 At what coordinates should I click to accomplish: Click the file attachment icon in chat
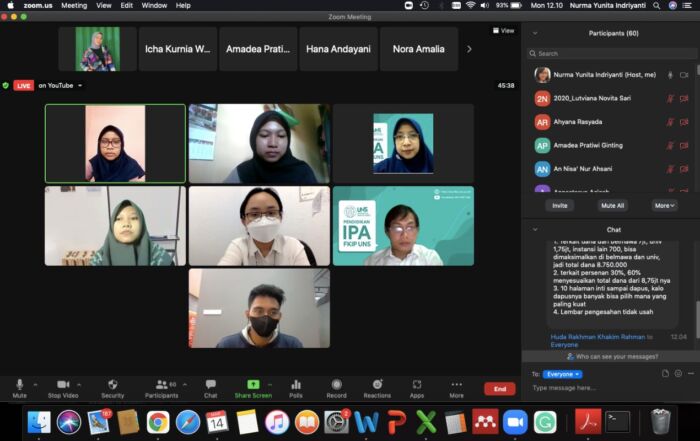(665, 374)
